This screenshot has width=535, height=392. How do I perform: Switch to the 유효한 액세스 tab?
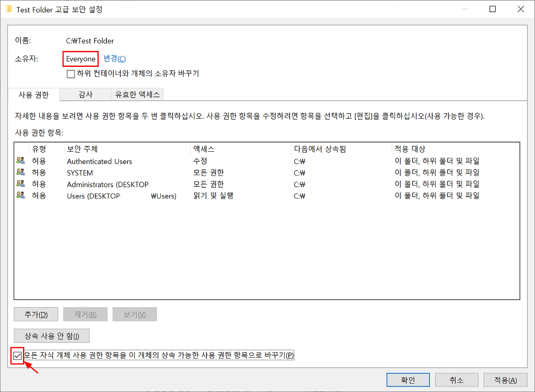pyautogui.click(x=137, y=94)
